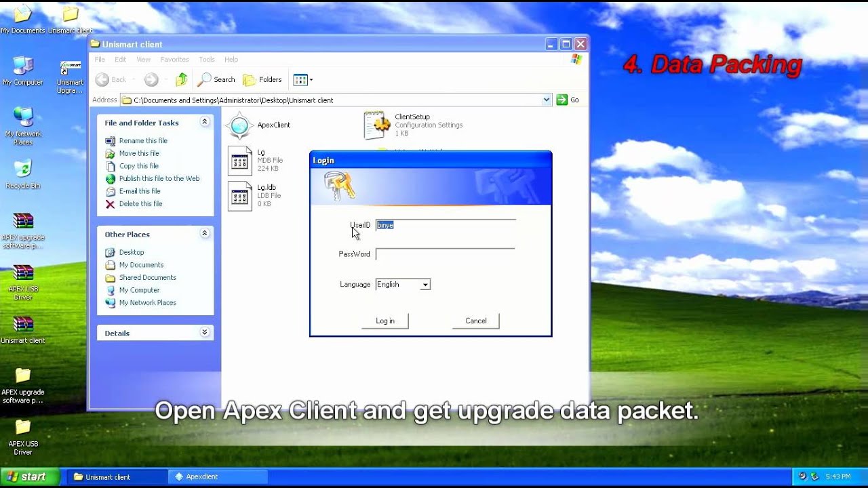The image size is (868, 488).
Task: Open the View menu
Action: click(143, 60)
